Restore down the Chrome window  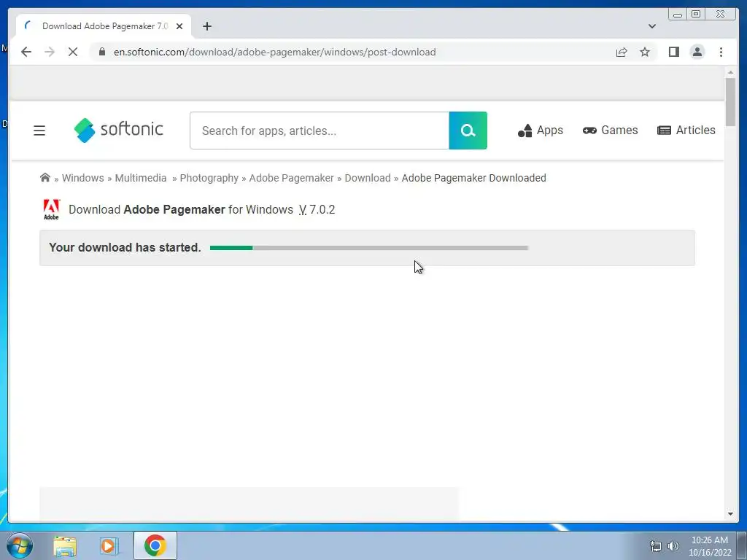pyautogui.click(x=695, y=15)
